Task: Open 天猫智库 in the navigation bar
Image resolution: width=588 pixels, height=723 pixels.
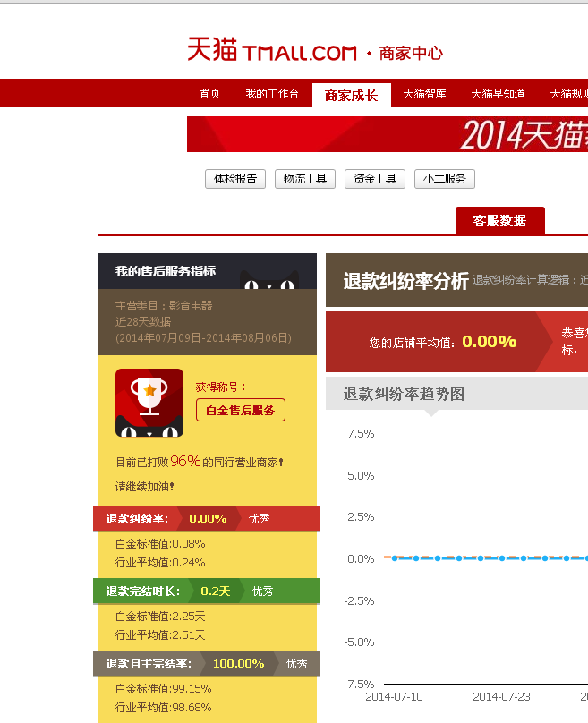Action: (x=424, y=94)
